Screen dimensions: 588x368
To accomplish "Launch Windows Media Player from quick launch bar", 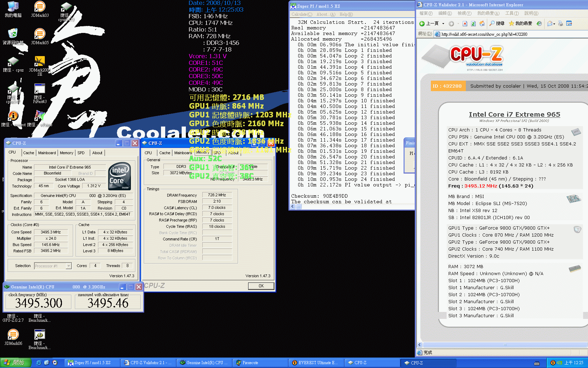I will 55,363.
